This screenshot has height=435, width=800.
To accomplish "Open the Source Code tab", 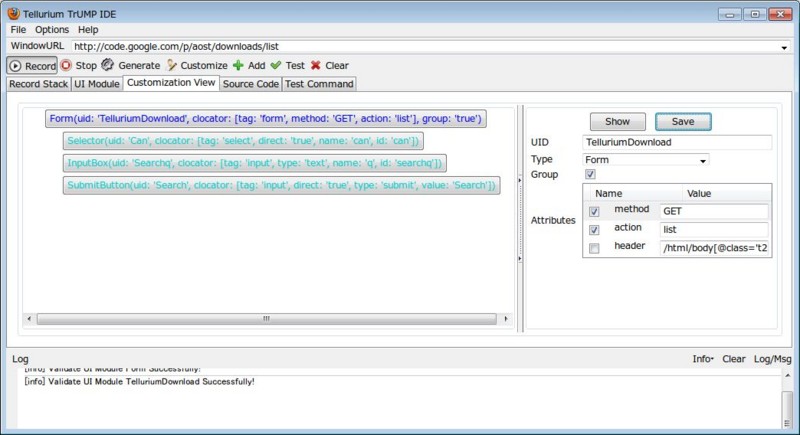I will point(251,84).
